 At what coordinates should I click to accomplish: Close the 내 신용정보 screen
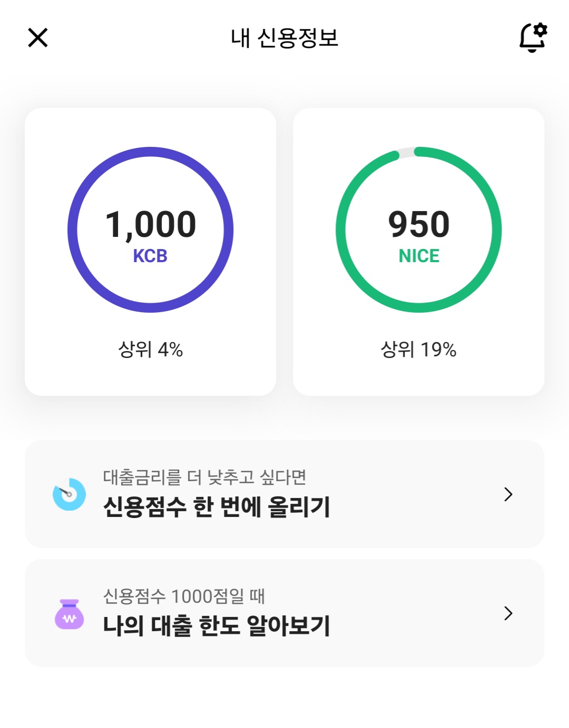[38, 38]
